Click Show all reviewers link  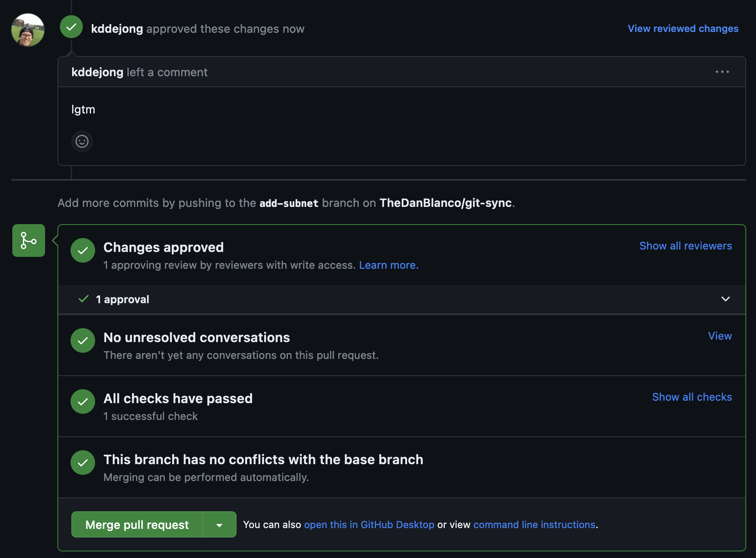click(x=685, y=246)
